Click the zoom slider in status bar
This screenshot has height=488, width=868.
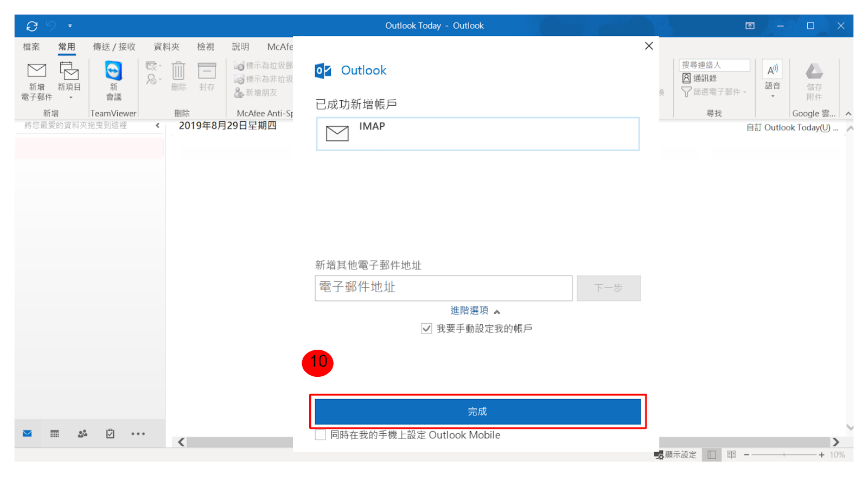(784, 455)
